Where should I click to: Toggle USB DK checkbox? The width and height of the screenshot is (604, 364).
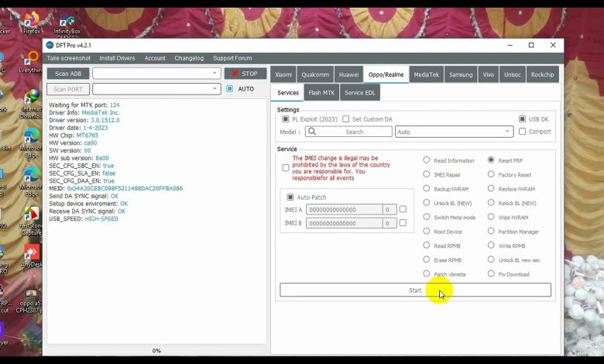(x=523, y=119)
